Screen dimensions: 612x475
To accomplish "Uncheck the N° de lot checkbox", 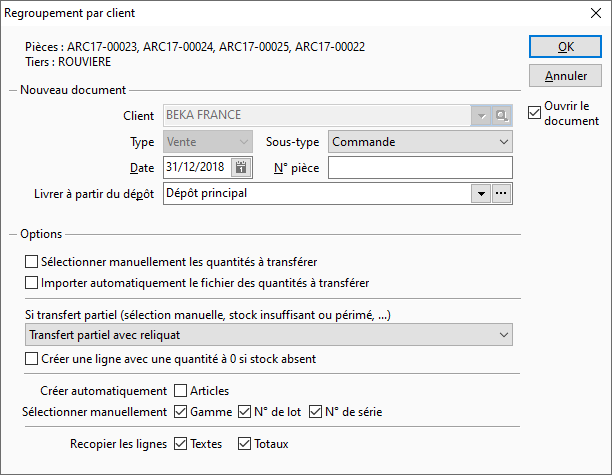I will 244,412.
